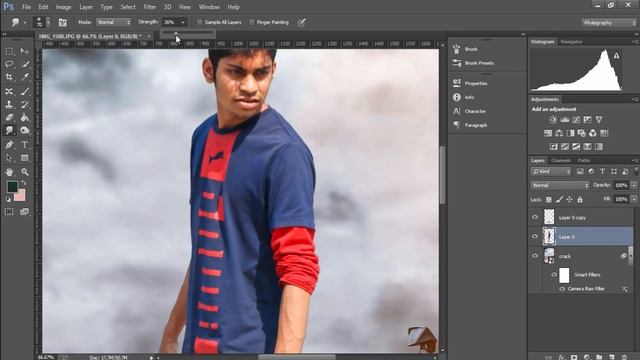Add a Brightness/Contrast adjustment
The height and width of the screenshot is (360, 640).
[x=553, y=120]
